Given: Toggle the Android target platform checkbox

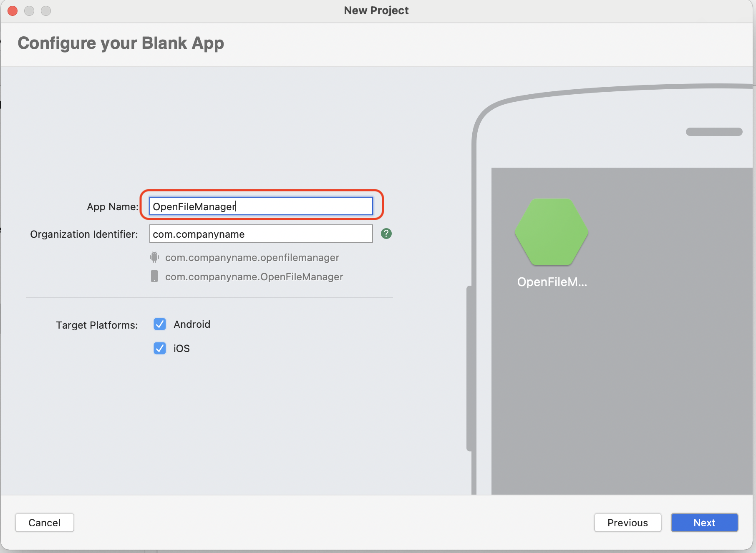Looking at the screenshot, I should pyautogui.click(x=160, y=324).
